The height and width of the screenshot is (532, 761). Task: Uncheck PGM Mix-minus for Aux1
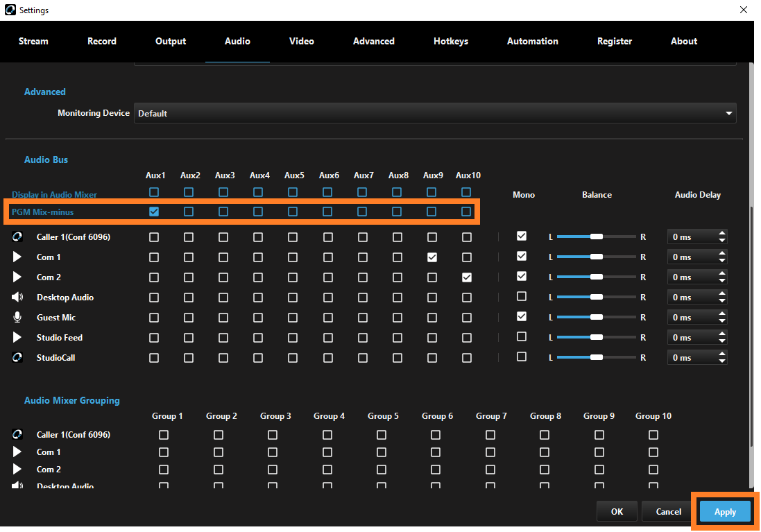click(x=154, y=212)
